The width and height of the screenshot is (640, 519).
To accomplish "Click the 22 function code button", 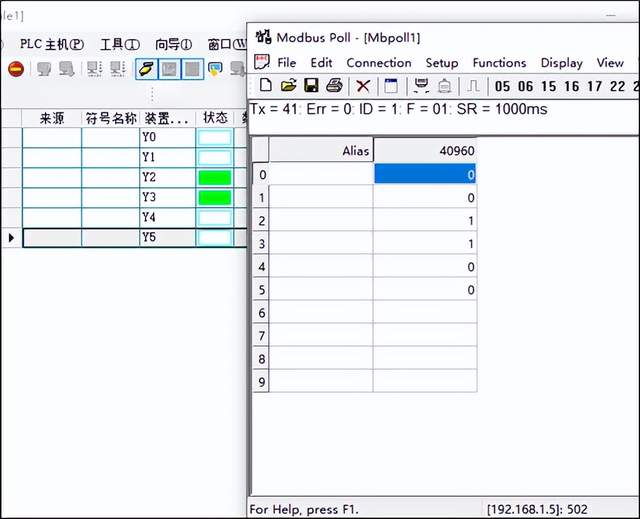I will (x=618, y=86).
